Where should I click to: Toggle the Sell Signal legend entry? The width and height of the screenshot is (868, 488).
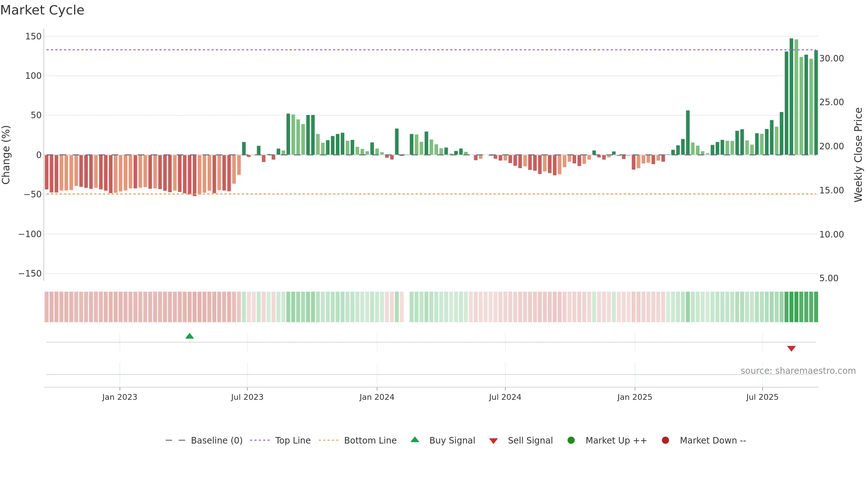point(521,440)
